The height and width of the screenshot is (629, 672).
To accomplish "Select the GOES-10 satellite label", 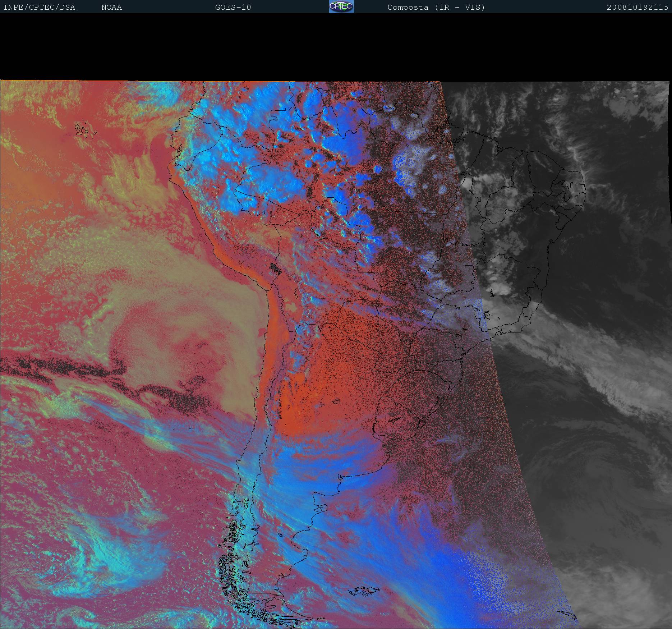I will pyautogui.click(x=233, y=8).
